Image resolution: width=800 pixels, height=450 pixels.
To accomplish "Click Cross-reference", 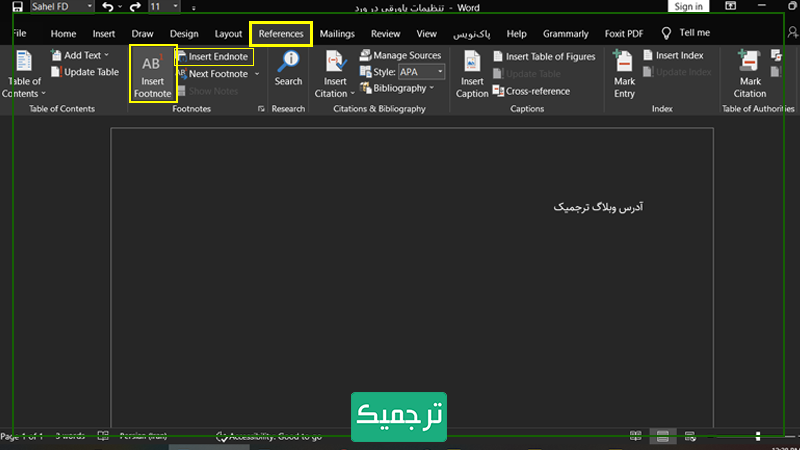I will point(531,91).
